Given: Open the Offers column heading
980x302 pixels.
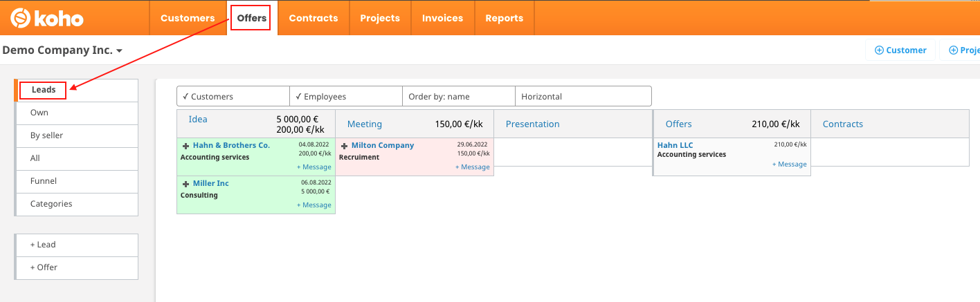Looking at the screenshot, I should 679,124.
